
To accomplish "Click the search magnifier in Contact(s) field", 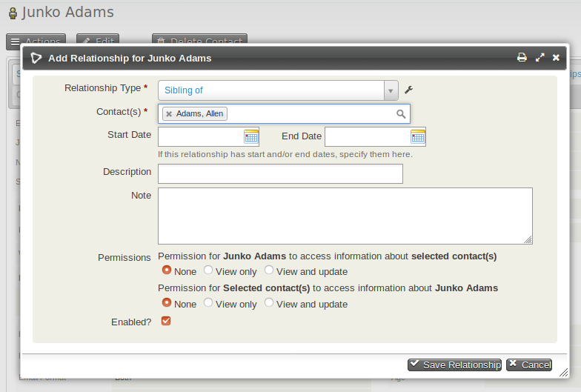I will click(x=401, y=113).
